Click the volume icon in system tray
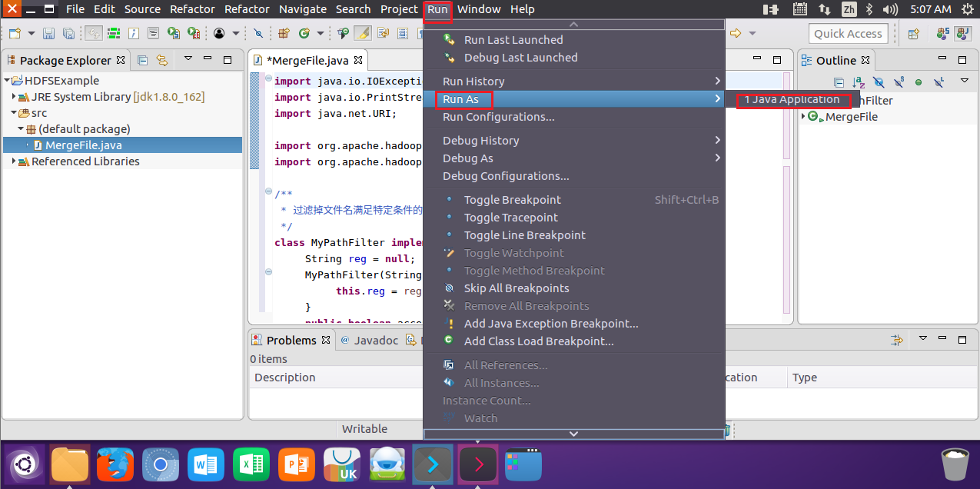The height and width of the screenshot is (489, 980). (892, 9)
